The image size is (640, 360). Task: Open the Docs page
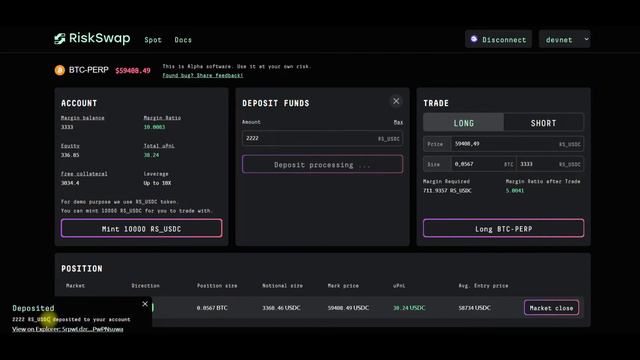pyautogui.click(x=183, y=40)
